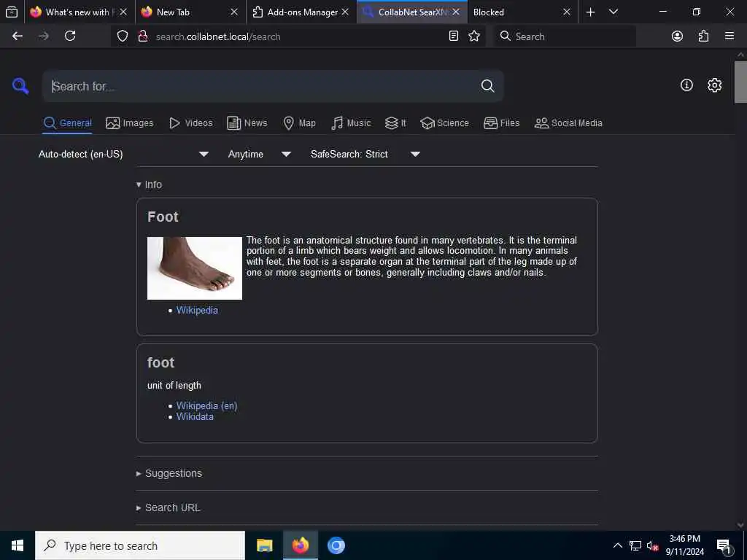This screenshot has width=747, height=560.
Task: Select the General search category
Action: [68, 122]
